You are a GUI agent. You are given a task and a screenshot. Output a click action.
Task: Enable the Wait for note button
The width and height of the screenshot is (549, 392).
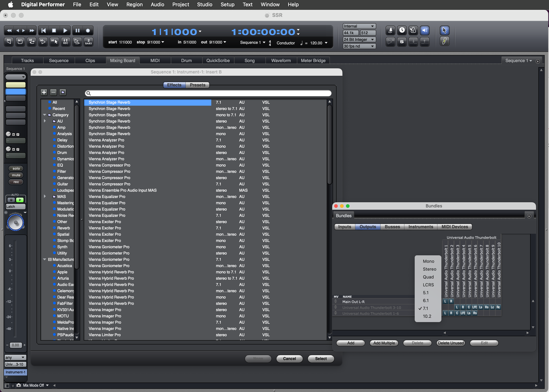click(x=391, y=30)
